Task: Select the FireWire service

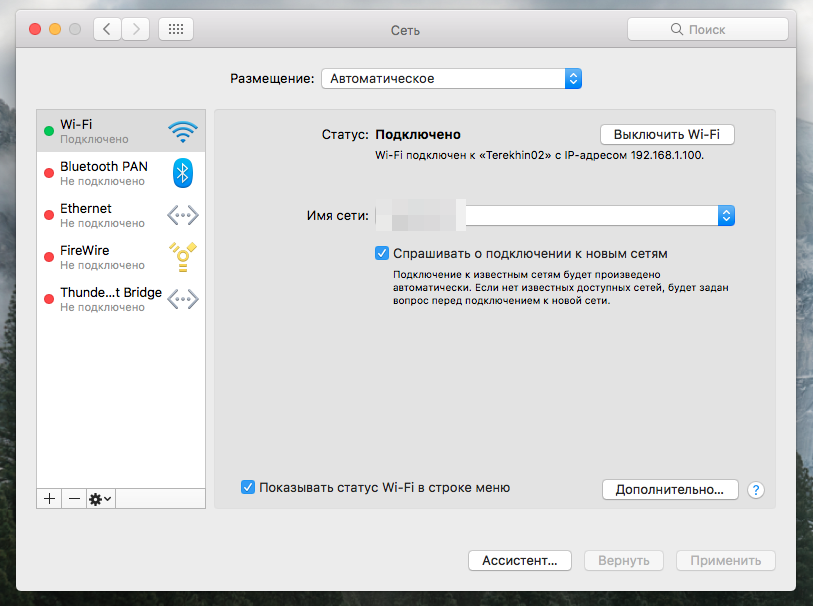Action: click(x=121, y=257)
